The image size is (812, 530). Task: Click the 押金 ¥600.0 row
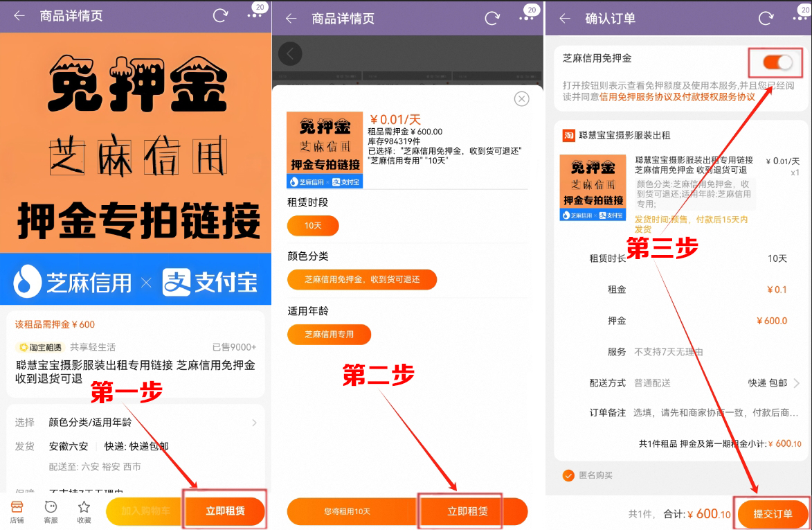coord(697,321)
